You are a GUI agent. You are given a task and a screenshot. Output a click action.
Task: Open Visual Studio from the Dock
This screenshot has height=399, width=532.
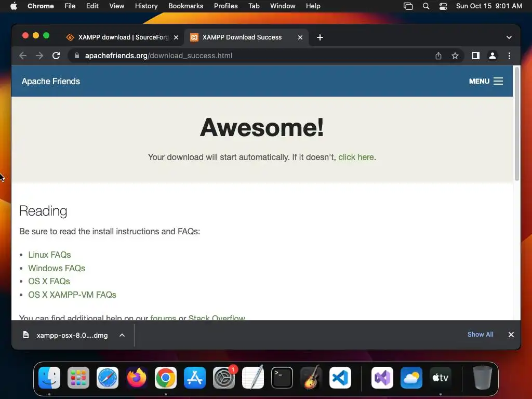(x=382, y=378)
